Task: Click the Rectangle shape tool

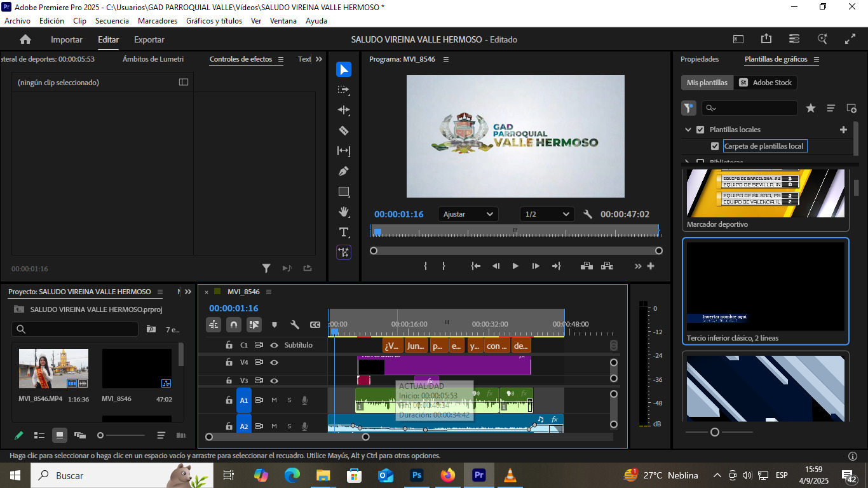Action: pos(344,191)
